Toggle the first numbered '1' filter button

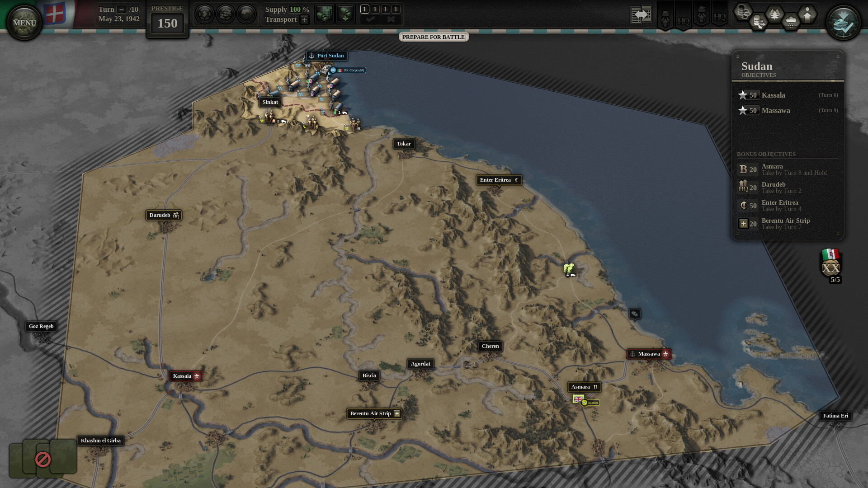tap(364, 9)
